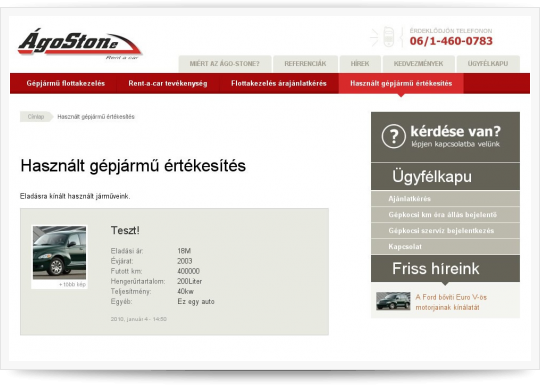Open the Ügyfélkapu top tab
Image resolution: width=540 pixels, height=385 pixels.
point(488,64)
